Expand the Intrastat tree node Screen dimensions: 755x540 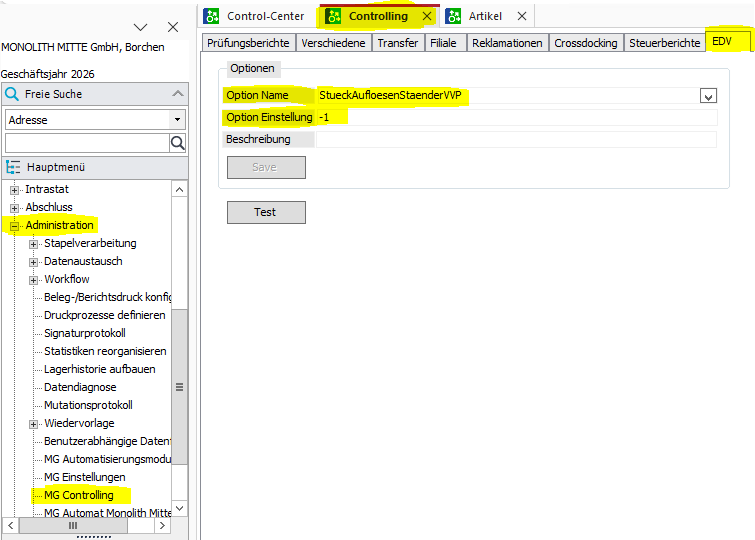coord(14,190)
